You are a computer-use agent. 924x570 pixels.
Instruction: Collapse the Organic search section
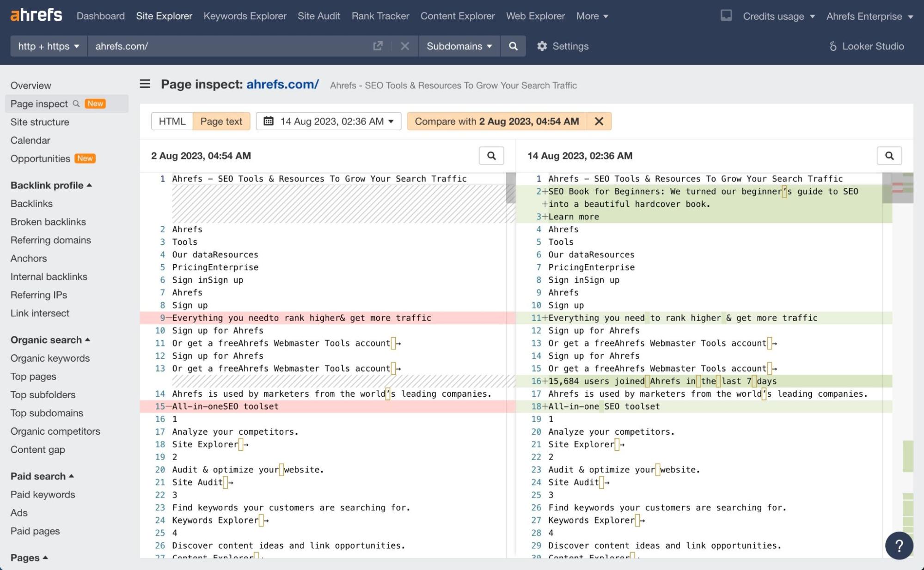click(49, 340)
